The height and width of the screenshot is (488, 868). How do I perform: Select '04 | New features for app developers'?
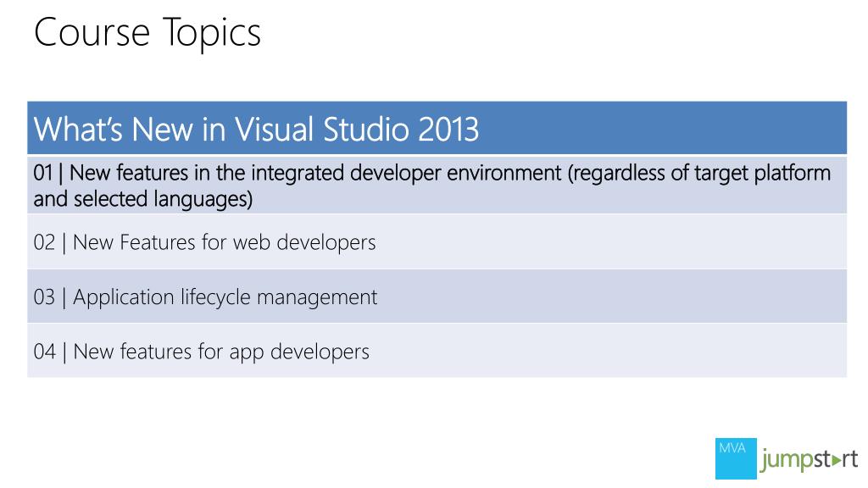[x=437, y=351]
